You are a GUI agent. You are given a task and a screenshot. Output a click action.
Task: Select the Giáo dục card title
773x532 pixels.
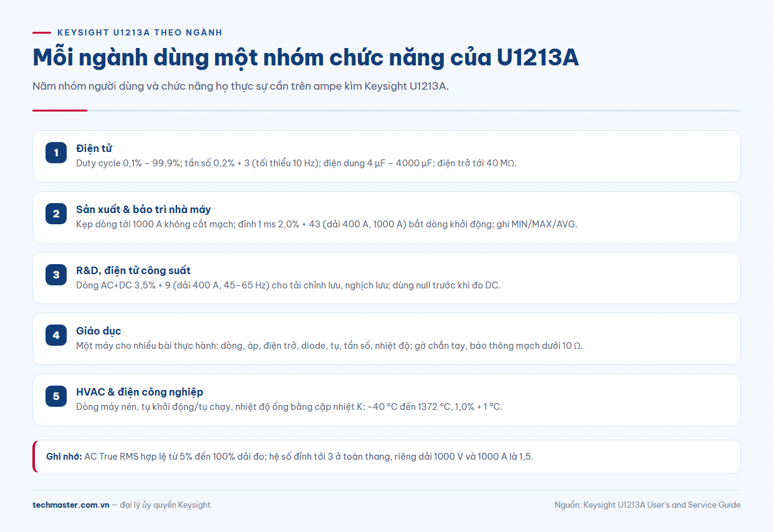pos(98,331)
